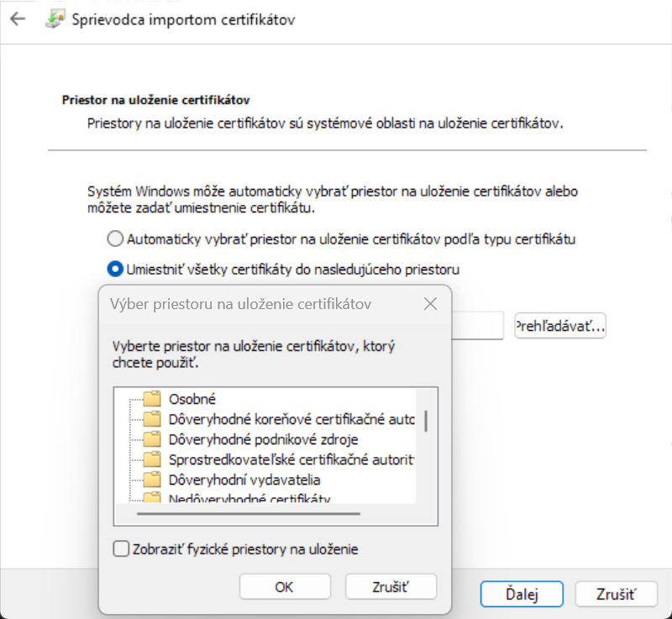Select Dôveryhodní vydavatelia tree entry
This screenshot has height=619, width=672.
[x=244, y=480]
